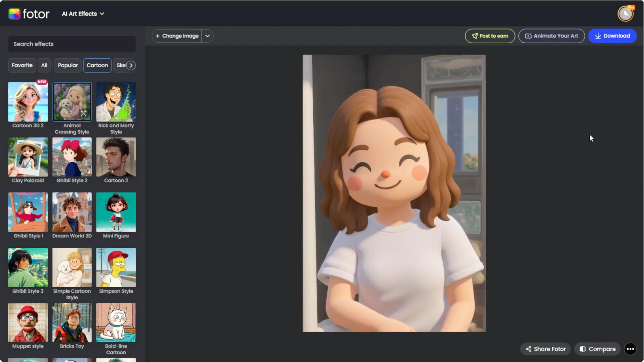Apply the Simple Cartoon Style effect
The width and height of the screenshot is (644, 362).
click(x=72, y=267)
